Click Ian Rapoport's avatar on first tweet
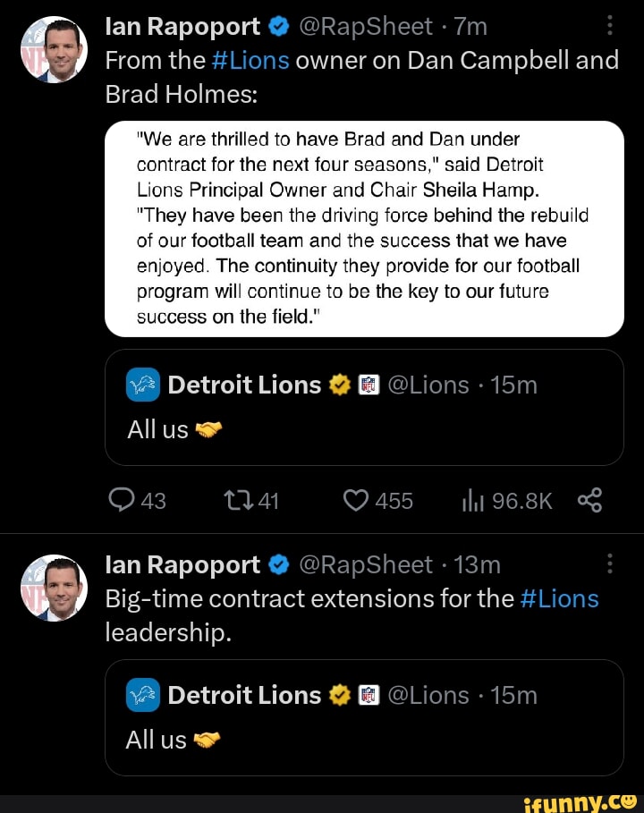 [x=54, y=51]
